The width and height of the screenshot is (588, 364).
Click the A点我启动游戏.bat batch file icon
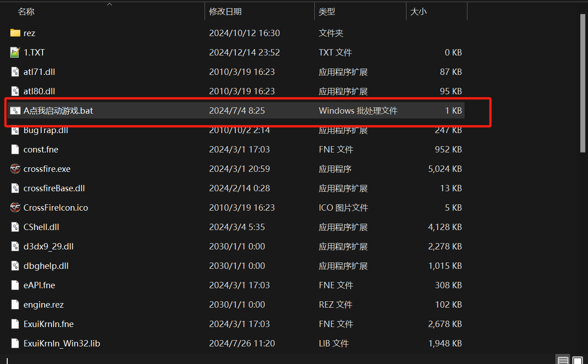[15, 111]
